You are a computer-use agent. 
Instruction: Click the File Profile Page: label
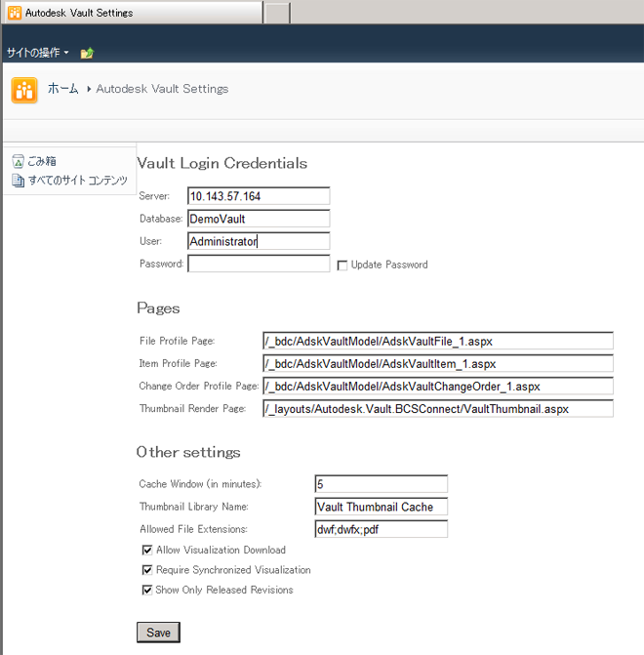click(177, 341)
